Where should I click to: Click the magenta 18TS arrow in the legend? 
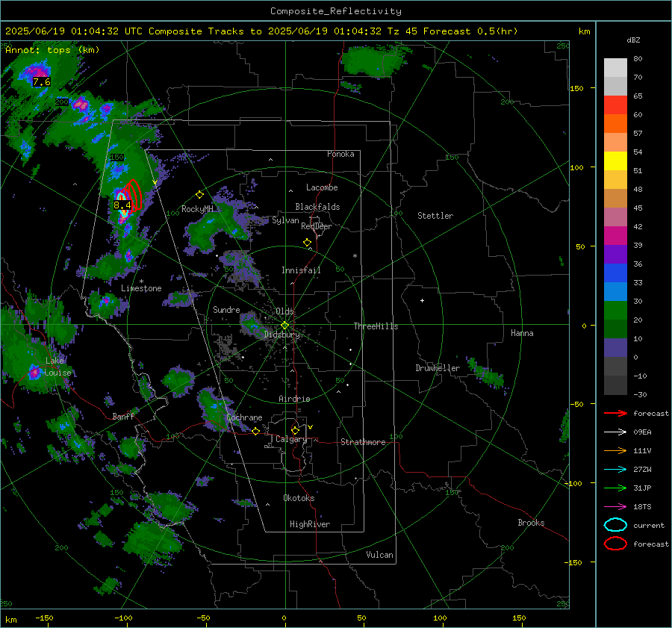click(x=615, y=507)
